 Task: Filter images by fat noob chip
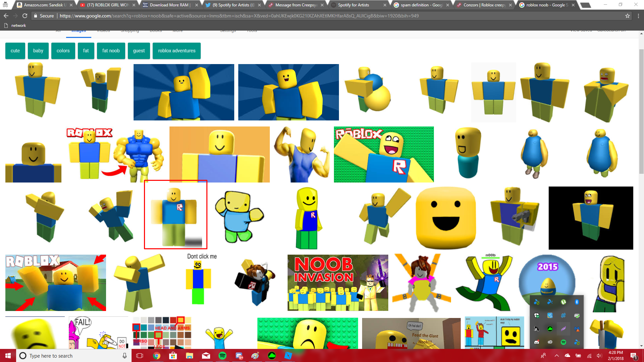[111, 51]
